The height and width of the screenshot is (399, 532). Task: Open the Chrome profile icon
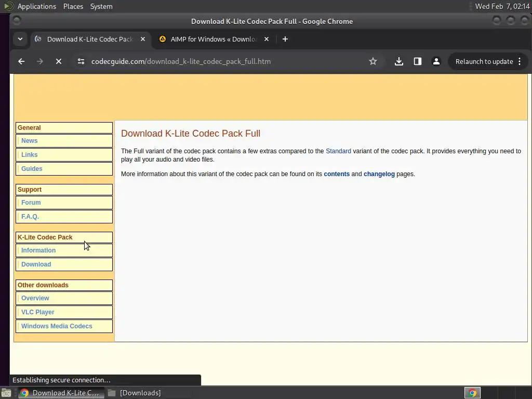[436, 61]
